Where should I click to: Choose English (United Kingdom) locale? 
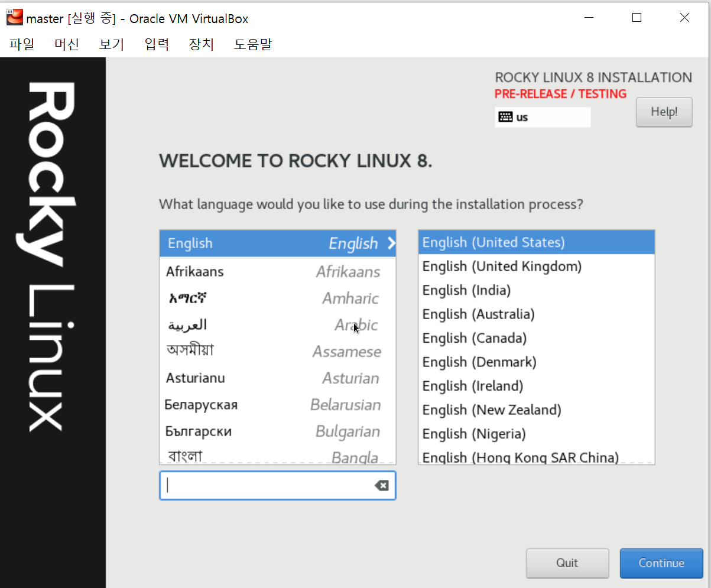[537, 267]
